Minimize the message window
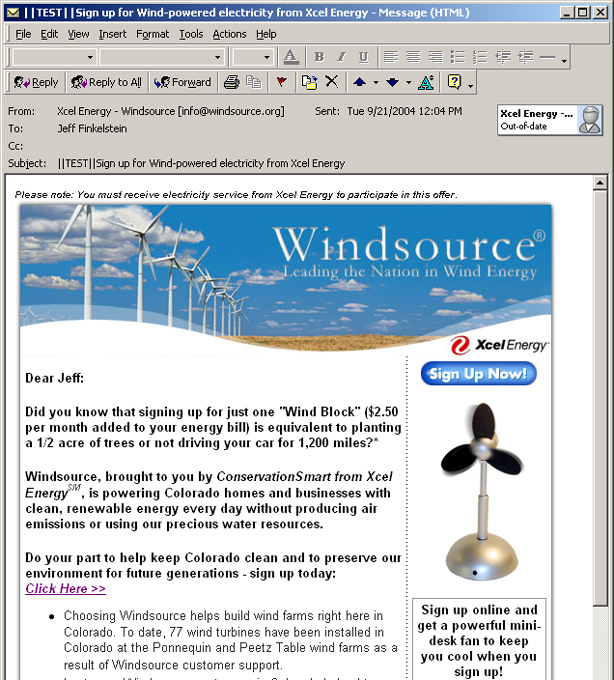614x680 pixels. click(x=567, y=13)
